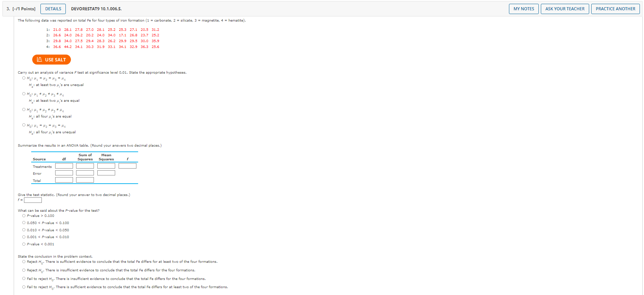Screen dimensions: 644x295
Task: Click PRACTICE ANOTHER button
Action: tap(615, 9)
